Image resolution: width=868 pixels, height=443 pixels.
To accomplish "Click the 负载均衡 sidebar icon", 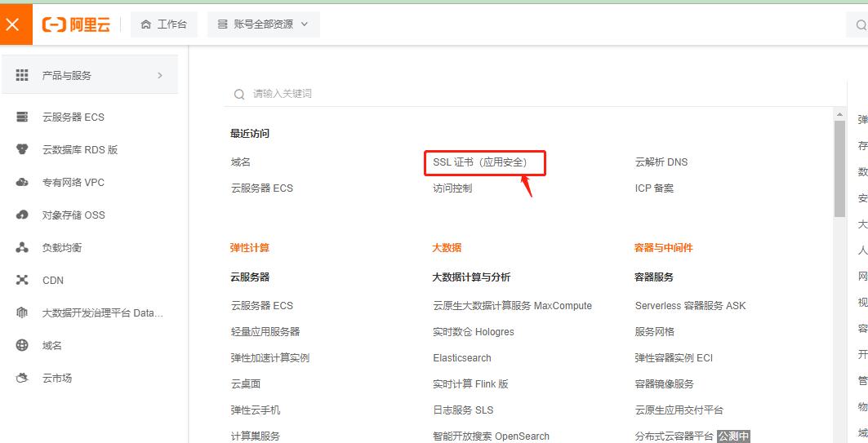I will coord(22,247).
